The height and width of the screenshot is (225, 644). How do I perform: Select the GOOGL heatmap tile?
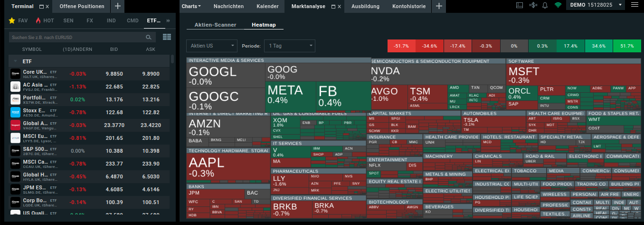click(226, 75)
